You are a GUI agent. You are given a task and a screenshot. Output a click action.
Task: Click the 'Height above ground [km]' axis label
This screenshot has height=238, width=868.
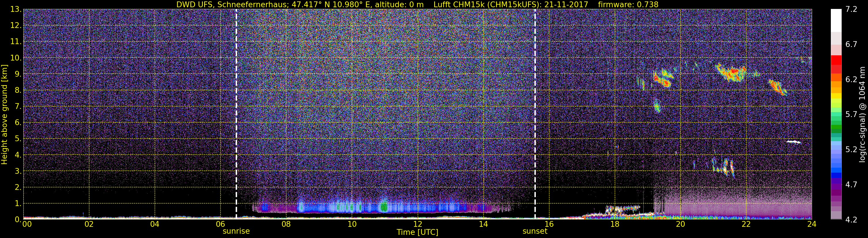pos(4,115)
